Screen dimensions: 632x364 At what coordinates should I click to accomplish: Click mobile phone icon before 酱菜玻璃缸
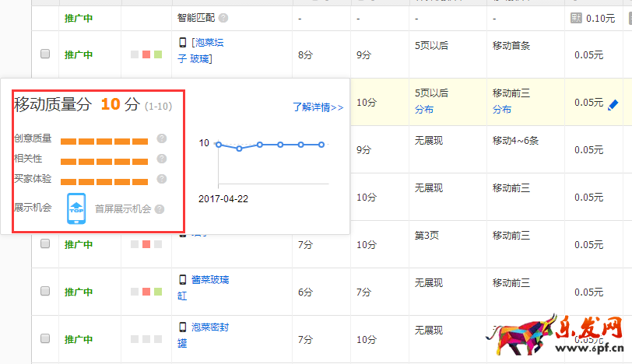click(x=182, y=279)
